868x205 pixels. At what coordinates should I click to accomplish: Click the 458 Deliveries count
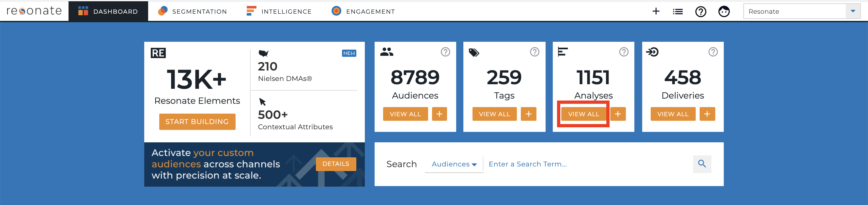click(x=683, y=78)
